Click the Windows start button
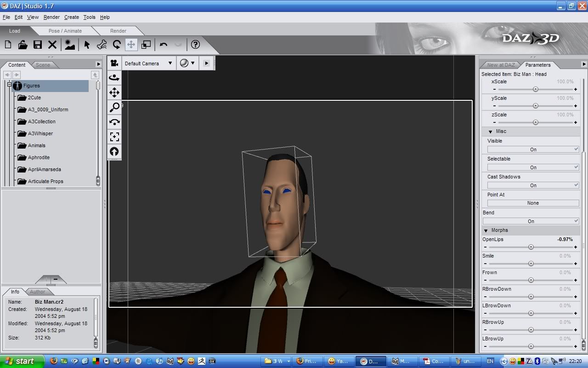The height and width of the screenshot is (368, 588). tap(21, 361)
